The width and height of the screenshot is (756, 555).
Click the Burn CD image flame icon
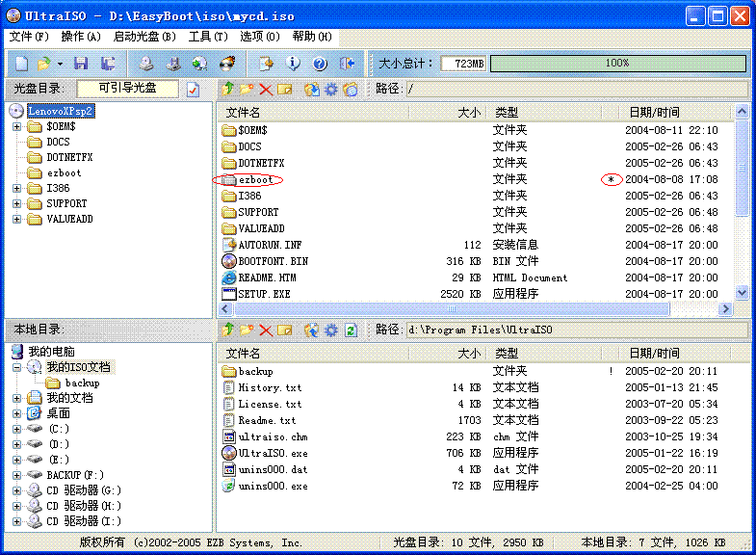coord(227,64)
